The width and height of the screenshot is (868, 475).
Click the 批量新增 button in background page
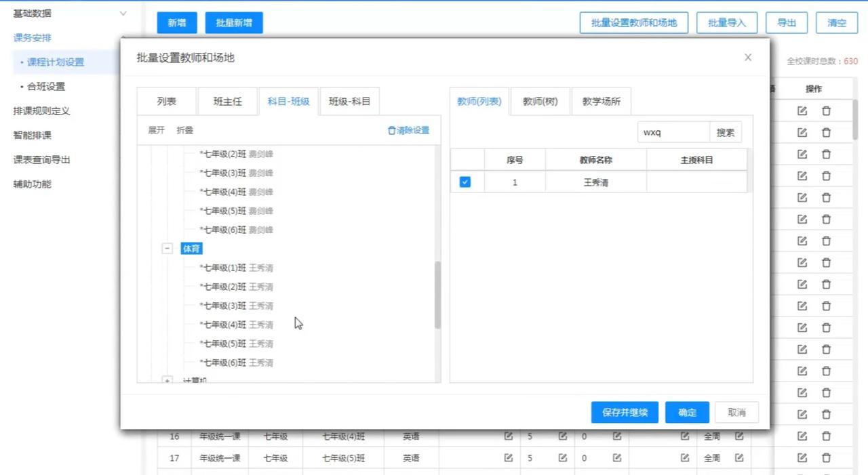pyautogui.click(x=234, y=22)
